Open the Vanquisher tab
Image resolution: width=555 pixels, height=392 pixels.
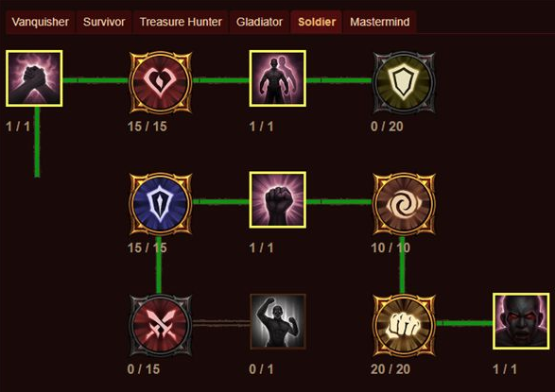point(40,22)
